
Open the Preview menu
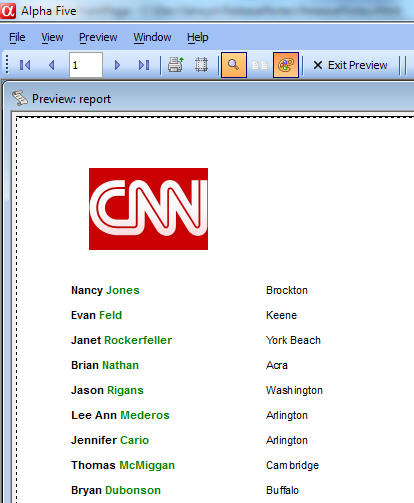pyautogui.click(x=98, y=37)
